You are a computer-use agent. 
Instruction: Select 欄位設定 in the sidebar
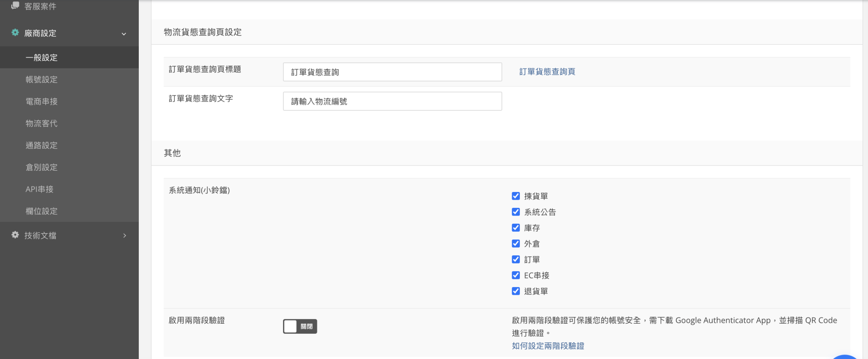pos(42,211)
